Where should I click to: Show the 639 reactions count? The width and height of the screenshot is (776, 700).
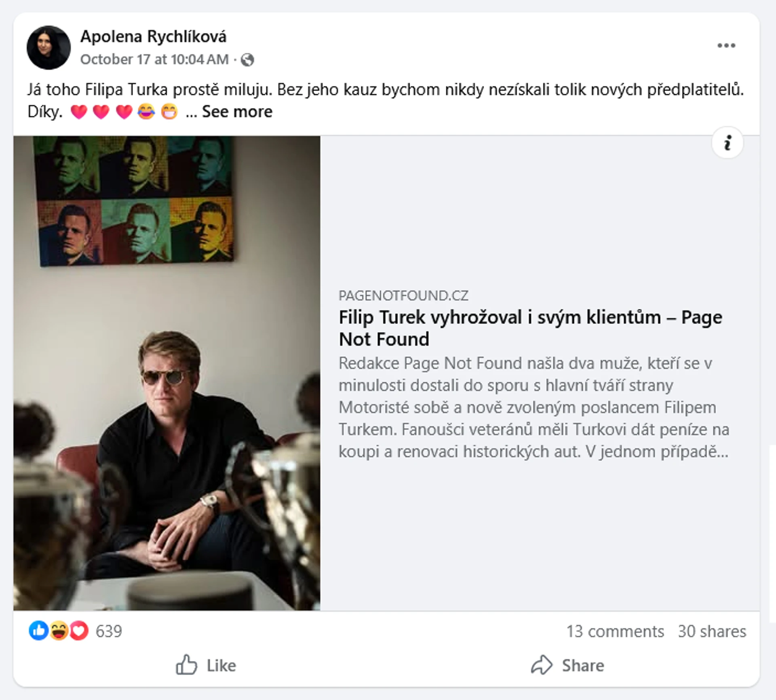pos(109,631)
